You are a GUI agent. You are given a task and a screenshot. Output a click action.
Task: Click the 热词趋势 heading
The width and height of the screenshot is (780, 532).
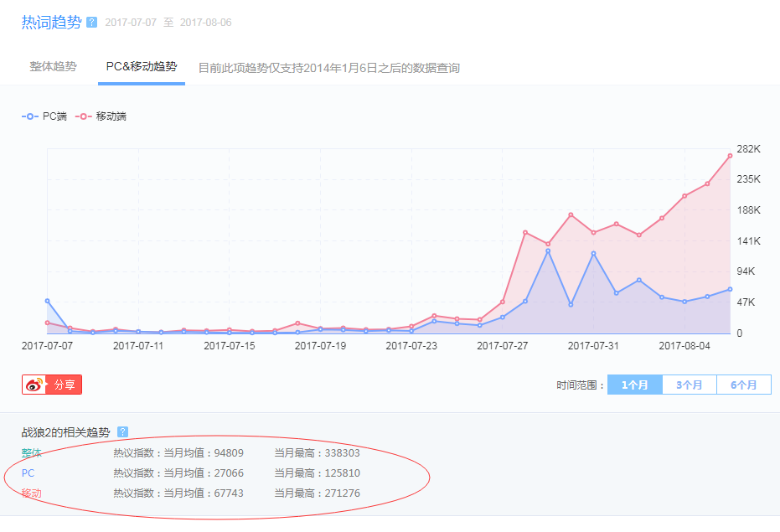(x=51, y=23)
